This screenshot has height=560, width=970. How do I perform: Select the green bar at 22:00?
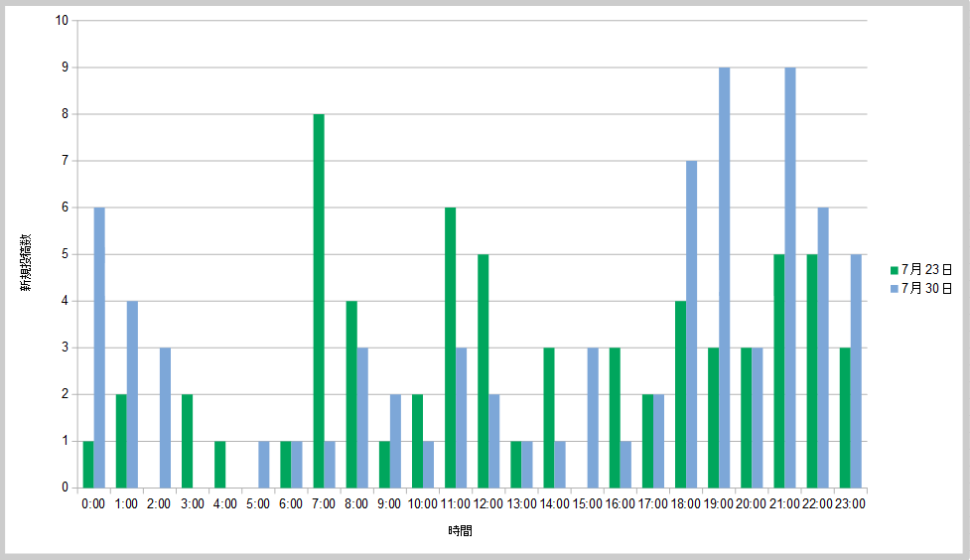coord(812,370)
